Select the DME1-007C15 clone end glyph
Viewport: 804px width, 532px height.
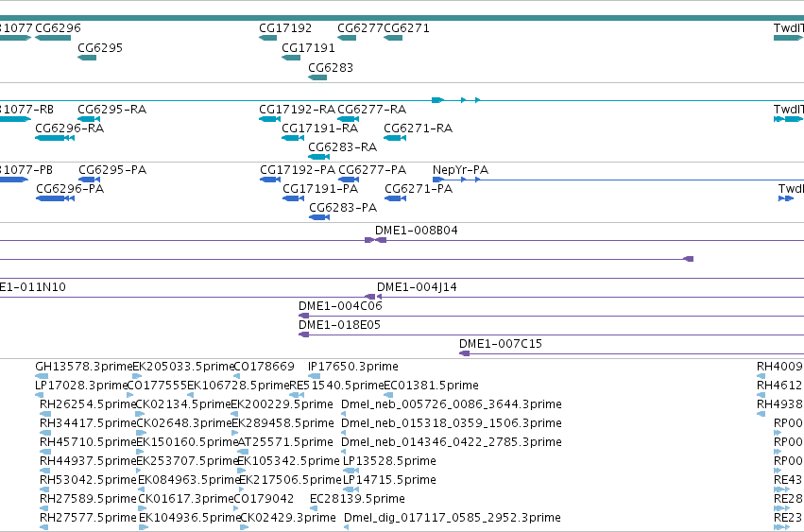(465, 354)
